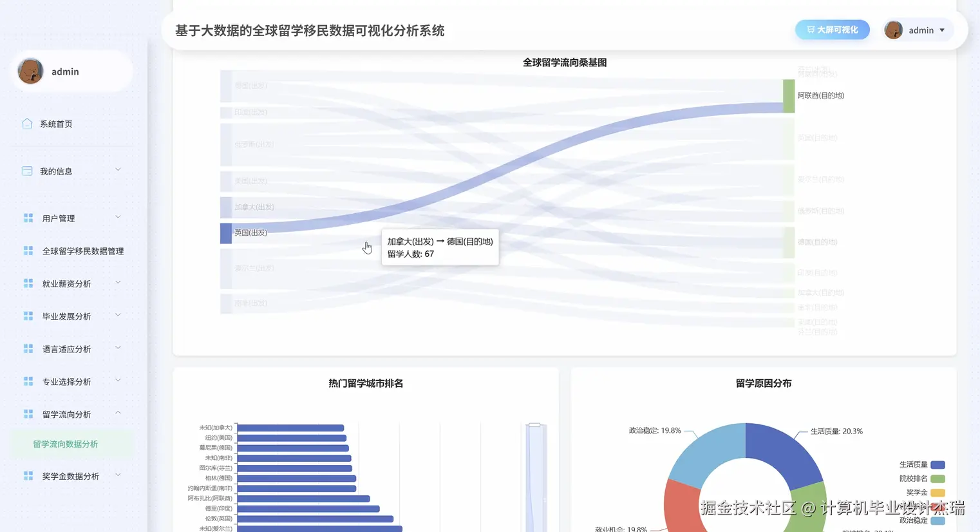Click sidebar admin profile name
This screenshot has width=980, height=532.
65,71
